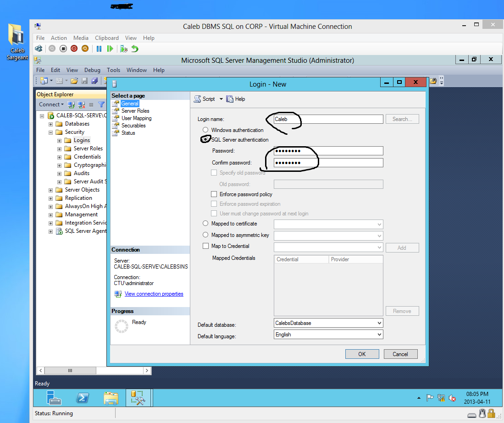Click the network warning tray icon
This screenshot has height=423, width=504.
(x=441, y=398)
